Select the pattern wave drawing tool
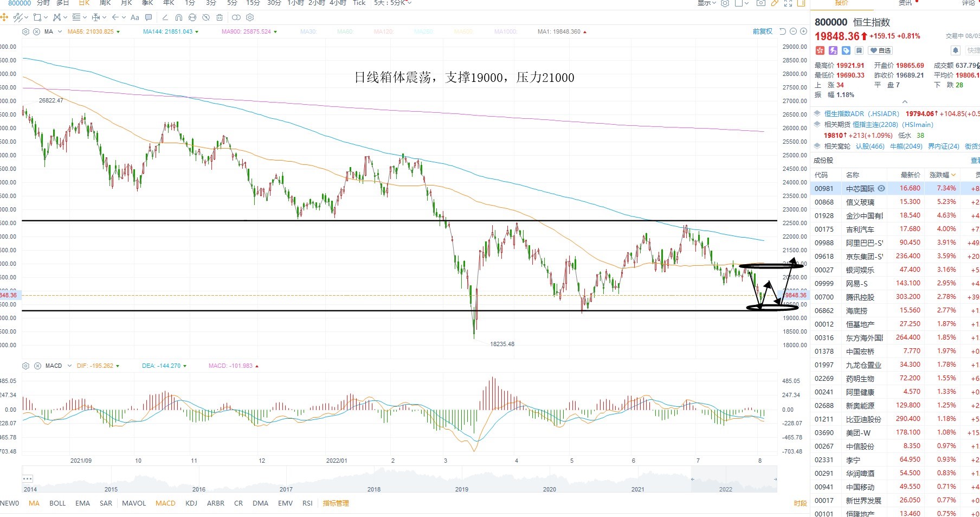The height and width of the screenshot is (517, 980). 57,17
